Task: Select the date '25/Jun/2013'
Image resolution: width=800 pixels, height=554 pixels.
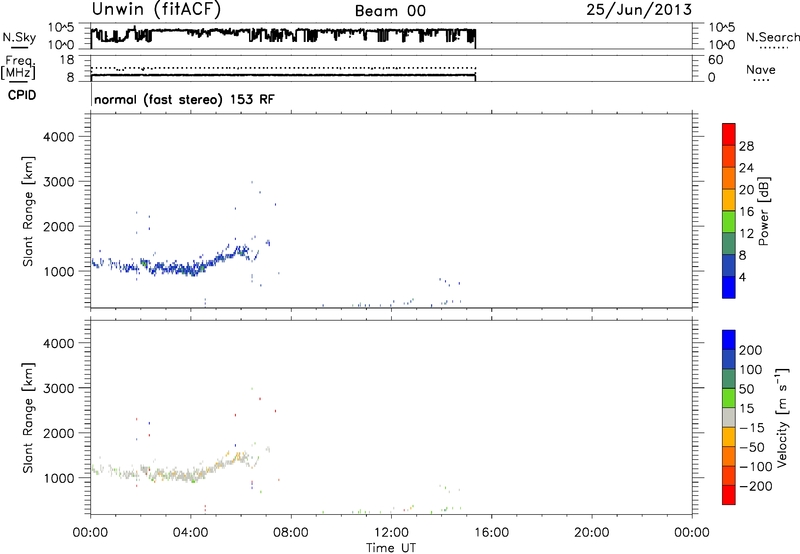Action: pyautogui.click(x=639, y=10)
